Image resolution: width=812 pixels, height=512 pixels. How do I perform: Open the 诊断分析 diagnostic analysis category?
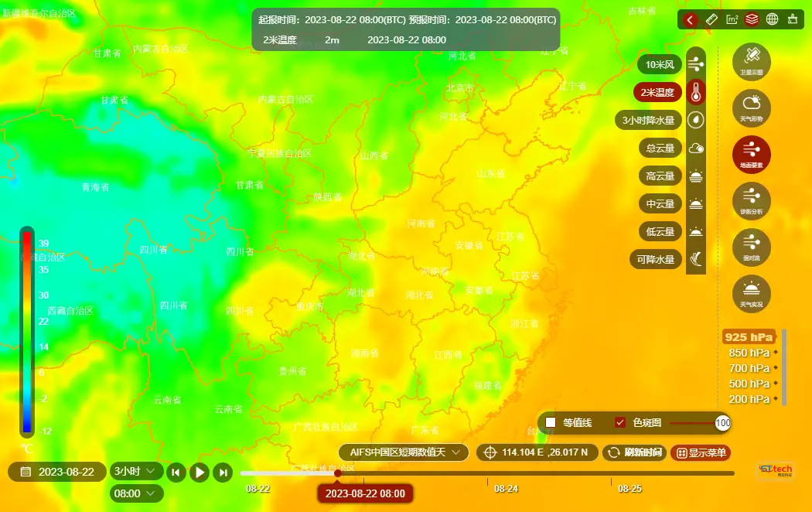coord(751,200)
